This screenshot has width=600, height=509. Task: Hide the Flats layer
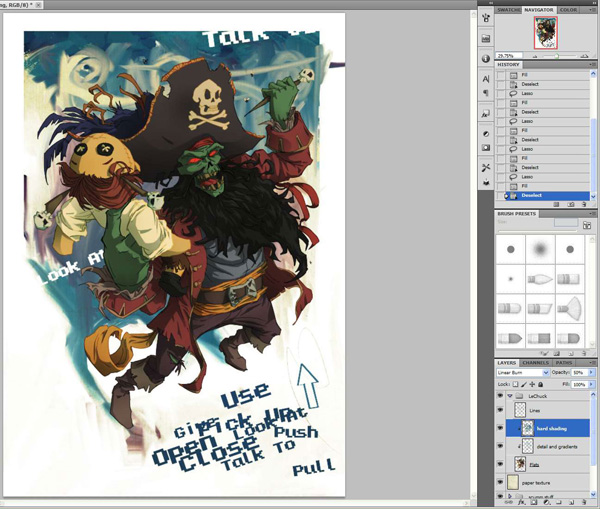500,464
